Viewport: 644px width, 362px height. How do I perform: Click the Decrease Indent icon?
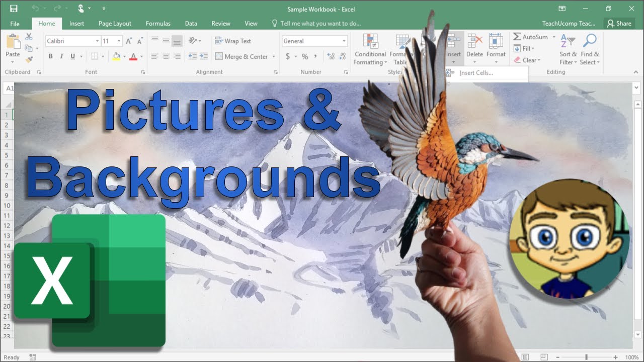click(x=192, y=56)
